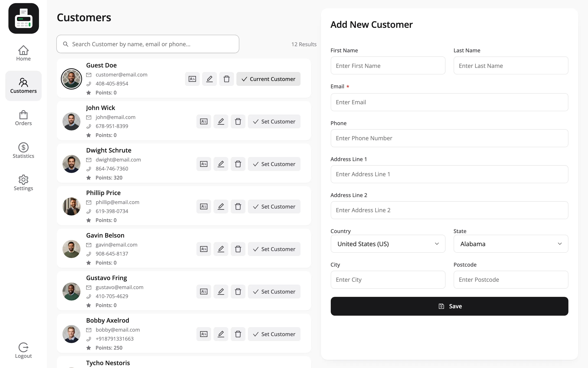This screenshot has width=588, height=368.
Task: Remove Phillip Price using trash icon
Action: [x=238, y=207]
